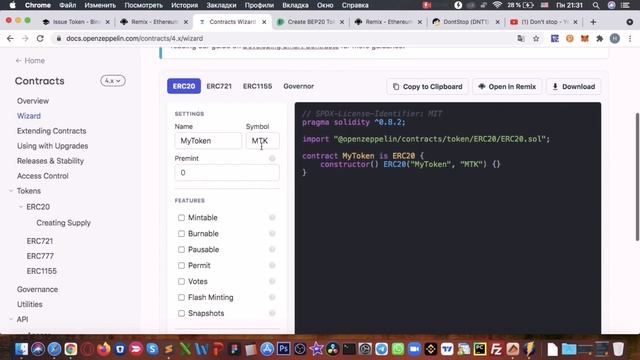The height and width of the screenshot is (360, 640).
Task: Switch to the DontStop (DNT) browser tab
Action: [466, 22]
